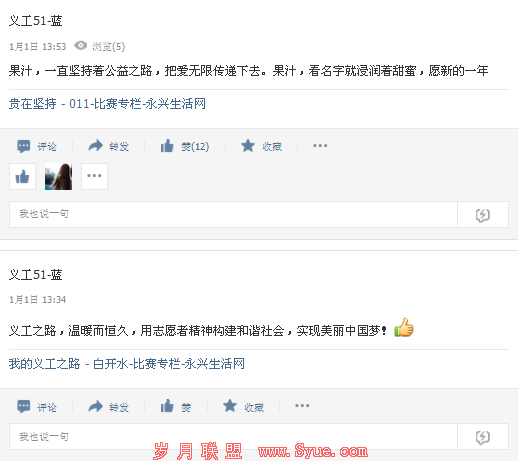
Task: Click the view count eye icon 浏览(5)
Action: 80,45
